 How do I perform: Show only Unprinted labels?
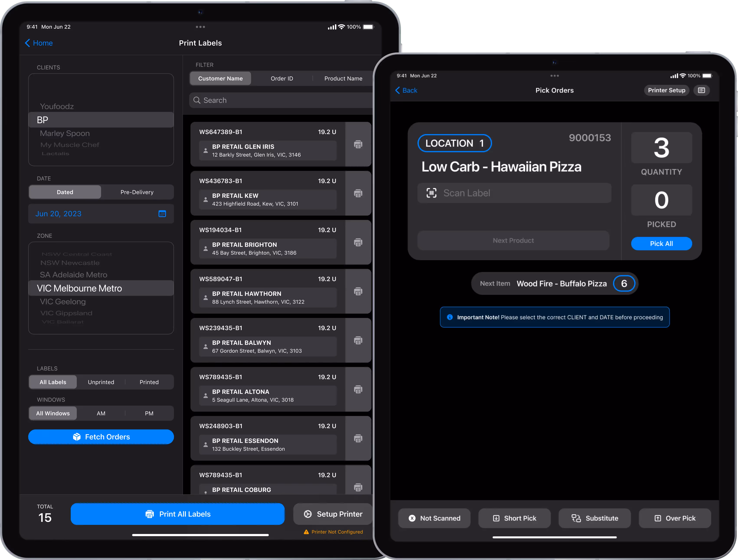[101, 382]
